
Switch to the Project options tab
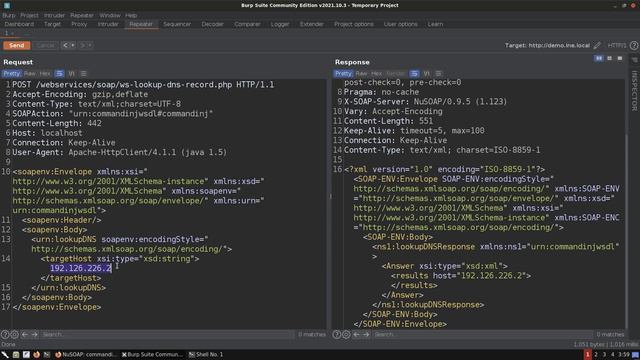click(x=354, y=24)
